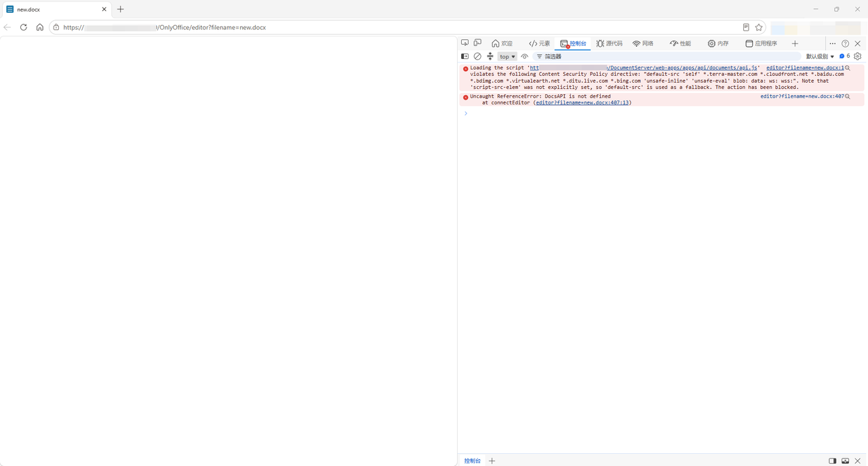Click the CSP violation error icon

(x=465, y=69)
